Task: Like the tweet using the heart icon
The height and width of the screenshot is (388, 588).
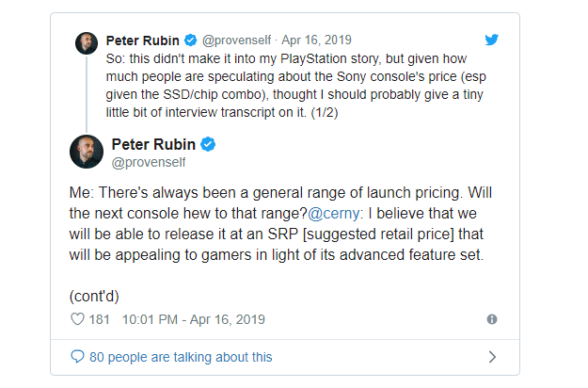Action: (x=78, y=319)
